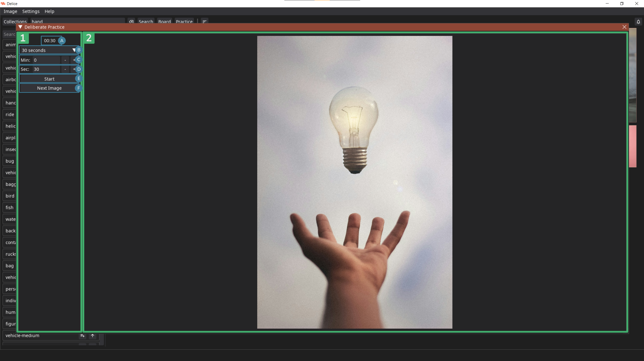
Task: Click the pink color thumbnail on right
Action: click(632, 146)
